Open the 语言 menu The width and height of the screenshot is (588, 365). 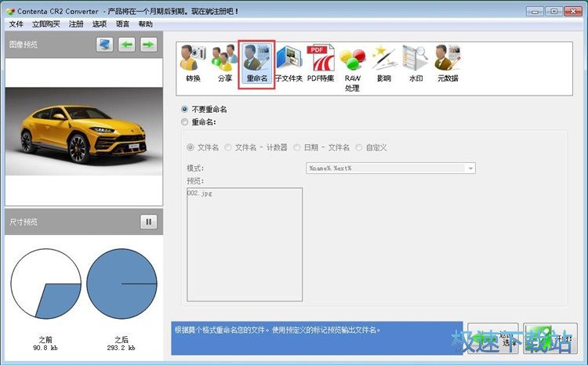[122, 24]
